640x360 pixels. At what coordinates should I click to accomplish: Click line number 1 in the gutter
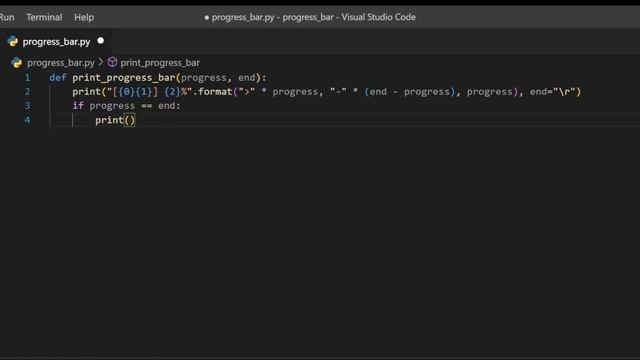27,78
